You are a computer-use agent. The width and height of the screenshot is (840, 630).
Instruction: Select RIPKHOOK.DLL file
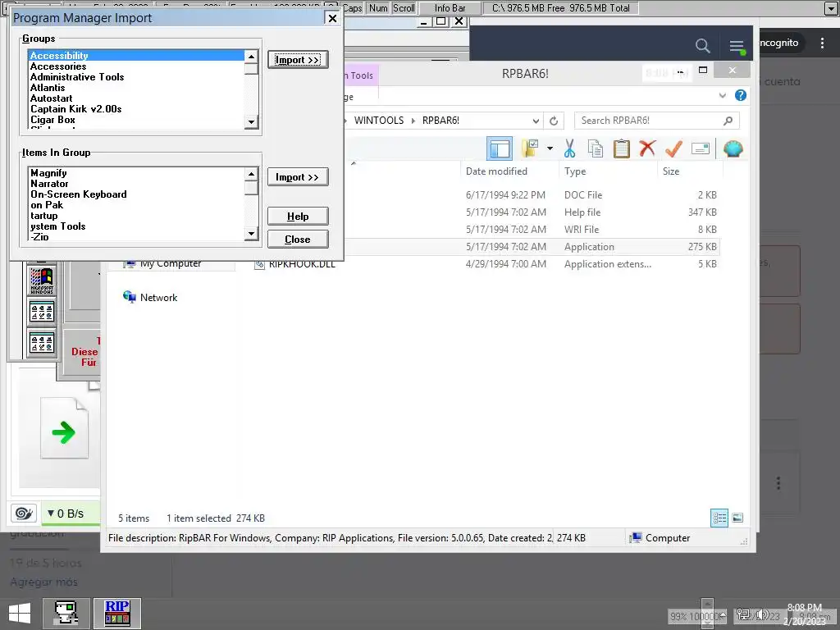click(x=302, y=264)
